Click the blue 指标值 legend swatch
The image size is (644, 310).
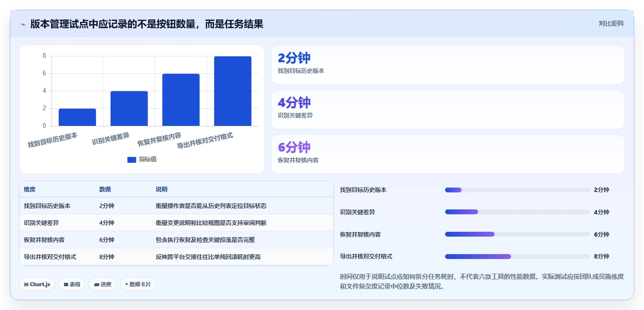tap(132, 159)
